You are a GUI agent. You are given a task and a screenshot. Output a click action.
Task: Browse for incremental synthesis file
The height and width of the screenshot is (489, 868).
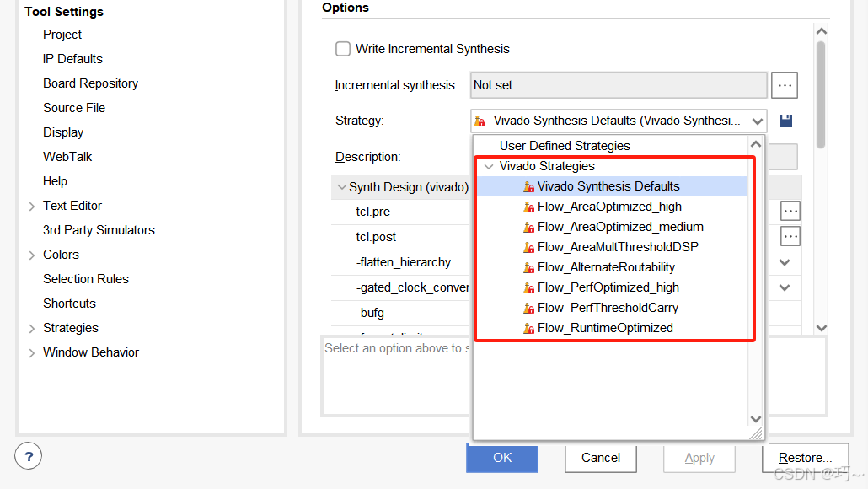785,85
